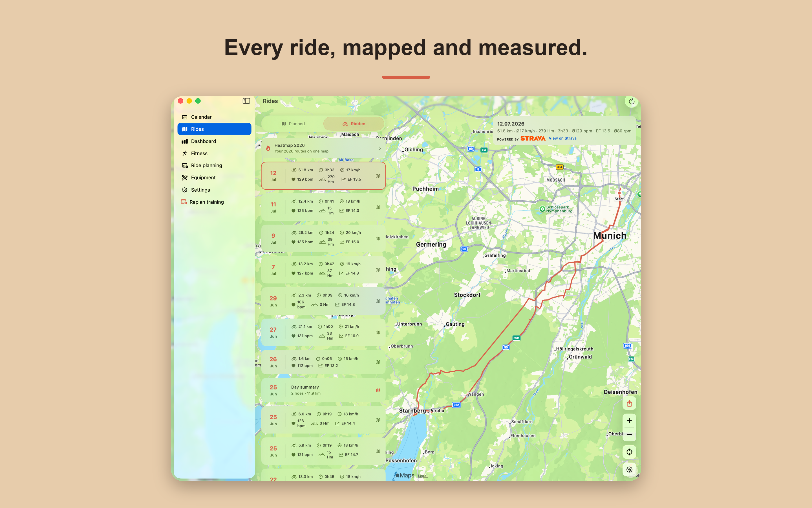Select Rides in the sidebar

[x=214, y=129]
